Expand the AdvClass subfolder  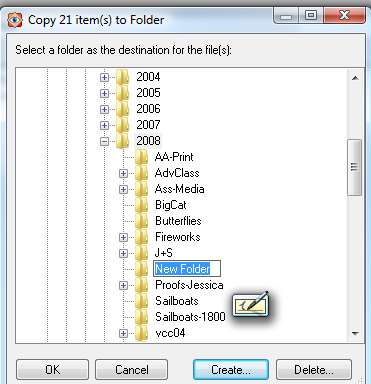(123, 173)
